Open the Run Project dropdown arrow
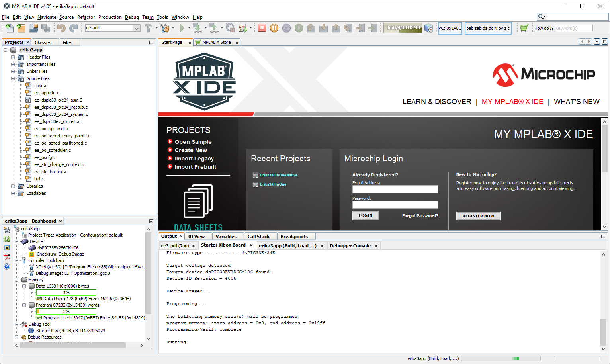610x364 pixels. 188,28
